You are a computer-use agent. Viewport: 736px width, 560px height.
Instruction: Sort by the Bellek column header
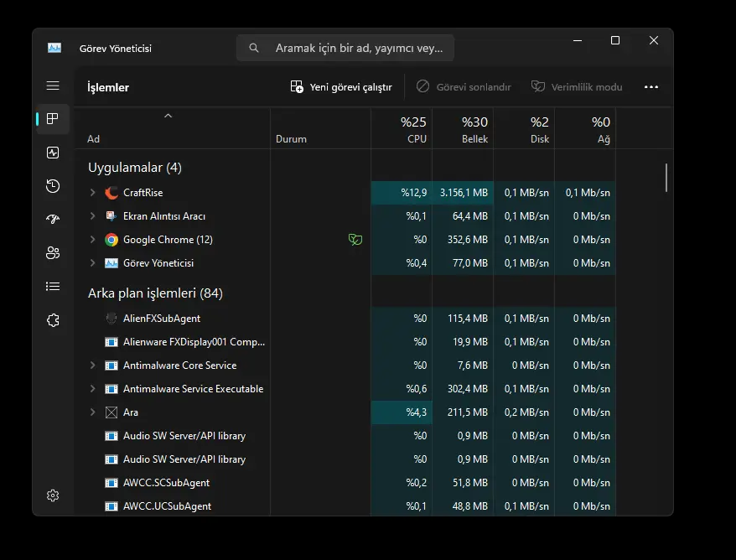(x=463, y=128)
